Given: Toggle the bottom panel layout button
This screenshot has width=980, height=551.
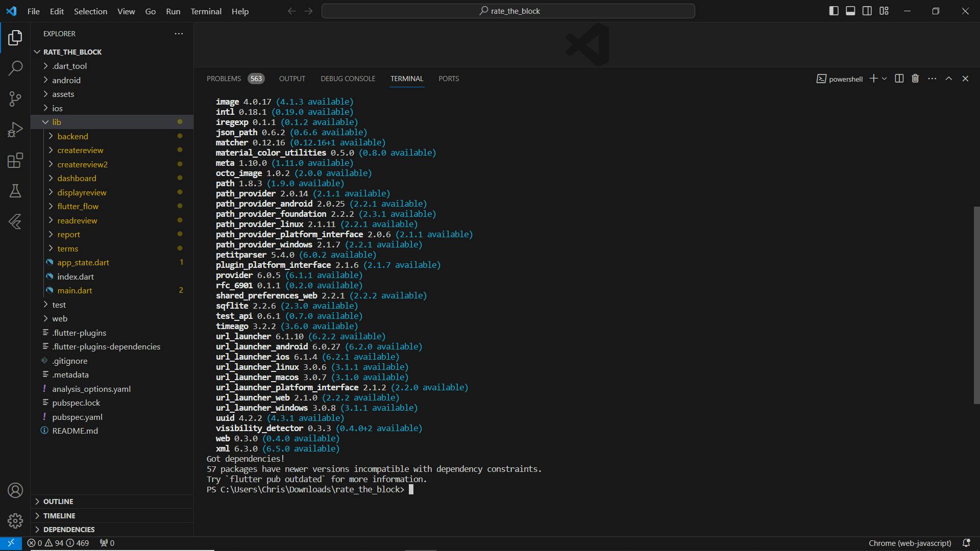Looking at the screenshot, I should click(850, 11).
